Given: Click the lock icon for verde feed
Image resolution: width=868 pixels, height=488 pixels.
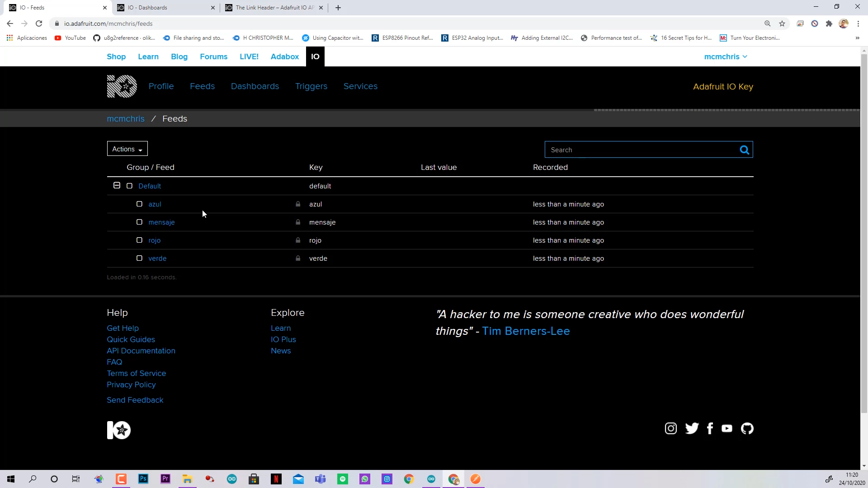Looking at the screenshot, I should click(298, 258).
